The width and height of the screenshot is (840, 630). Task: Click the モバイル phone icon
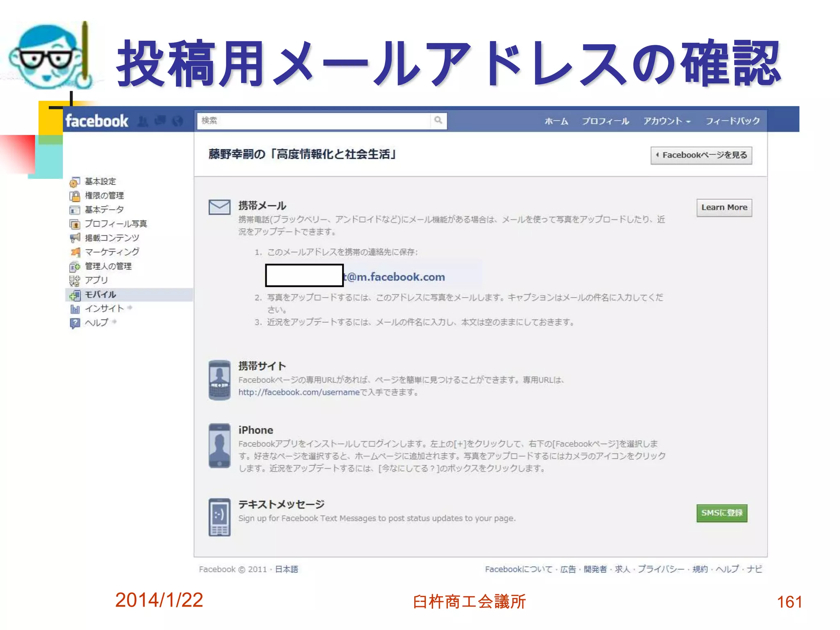tap(75, 295)
